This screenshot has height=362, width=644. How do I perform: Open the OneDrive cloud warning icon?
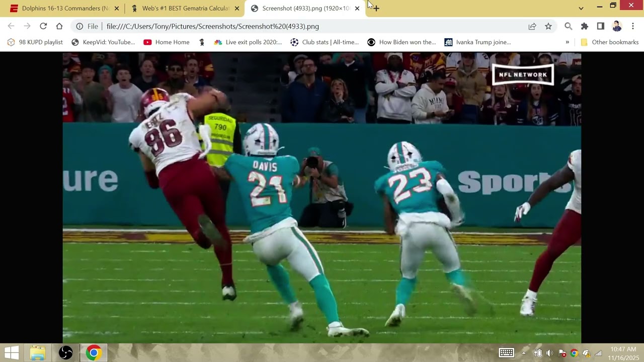click(586, 353)
